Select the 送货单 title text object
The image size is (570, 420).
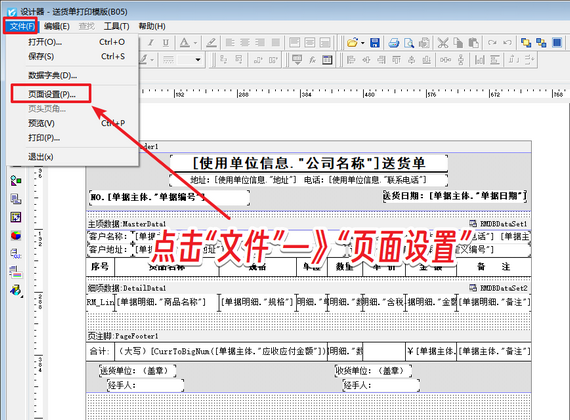coord(309,163)
